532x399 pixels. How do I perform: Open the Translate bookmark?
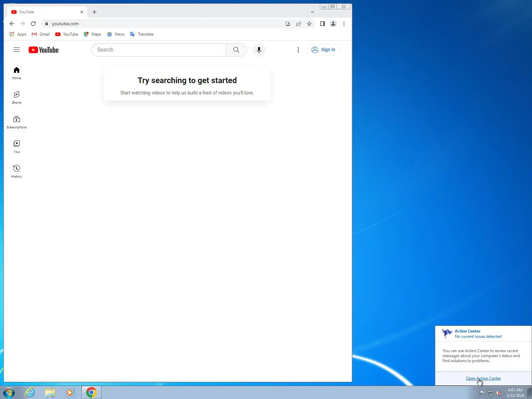[142, 34]
